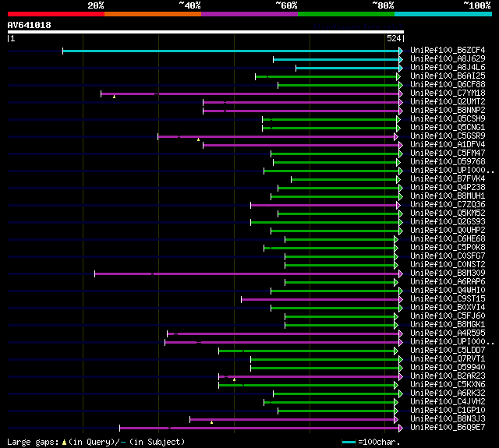Image resolution: width=499 pixels, height=448 pixels.
Task: Select the UniRef100_A6RAP6 label
Action: tap(448, 282)
